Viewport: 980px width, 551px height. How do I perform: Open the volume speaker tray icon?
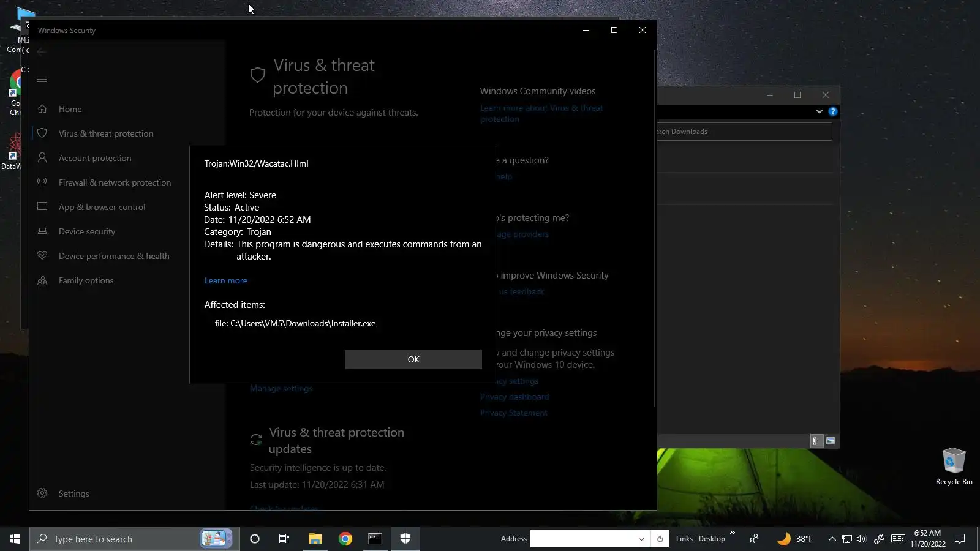point(861,539)
